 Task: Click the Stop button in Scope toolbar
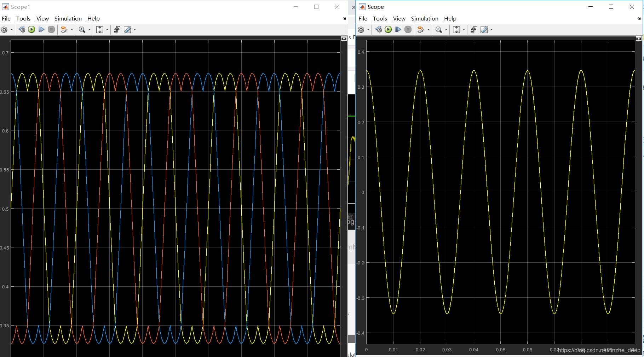[408, 30]
